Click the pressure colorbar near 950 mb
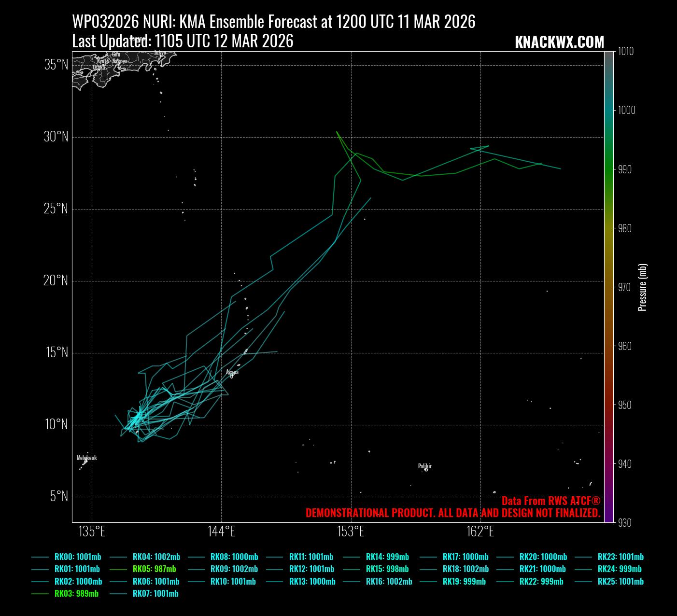Screen dimensions: 677x616 pyautogui.click(x=608, y=405)
